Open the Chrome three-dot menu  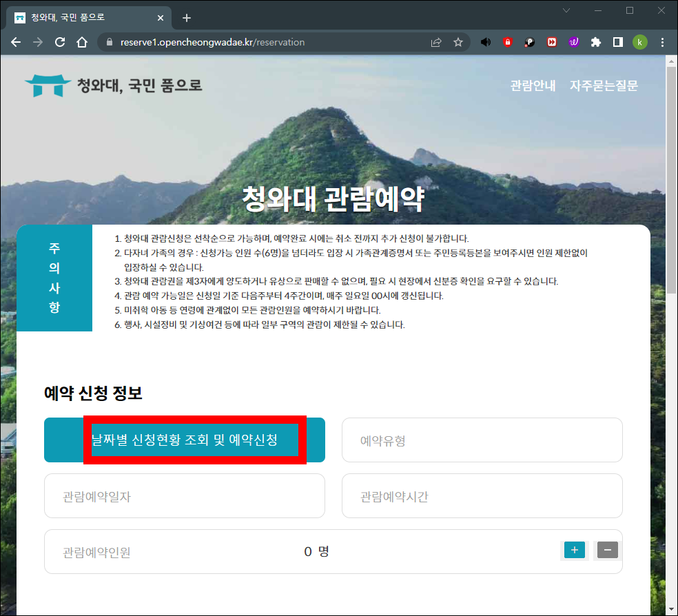coord(663,42)
